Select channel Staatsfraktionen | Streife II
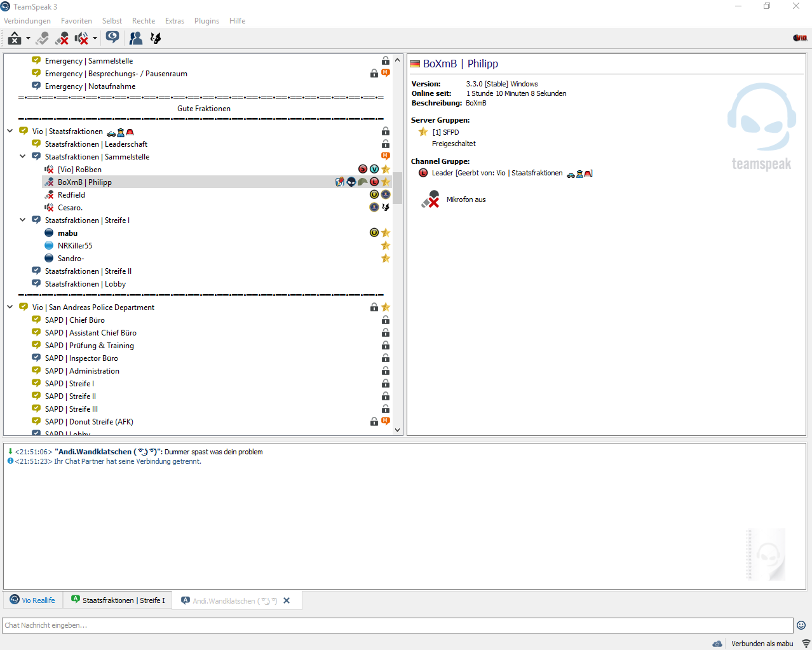Image resolution: width=812 pixels, height=650 pixels. tap(88, 271)
